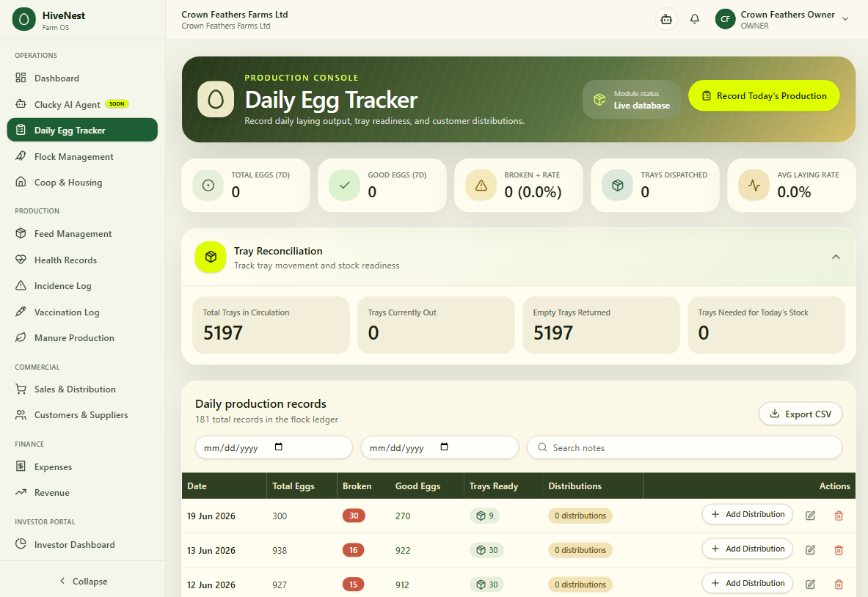
Task: Open Investor Dashboard
Action: [82, 544]
